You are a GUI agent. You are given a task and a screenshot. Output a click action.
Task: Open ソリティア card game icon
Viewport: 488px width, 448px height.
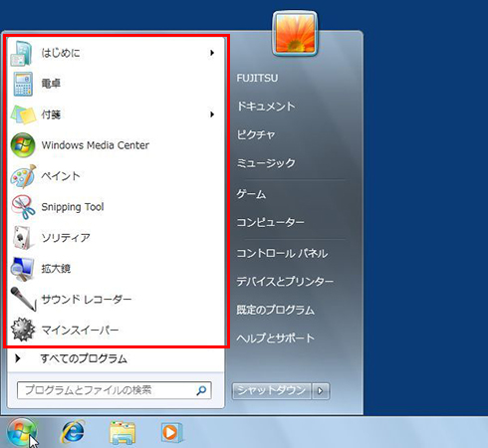tap(23, 238)
